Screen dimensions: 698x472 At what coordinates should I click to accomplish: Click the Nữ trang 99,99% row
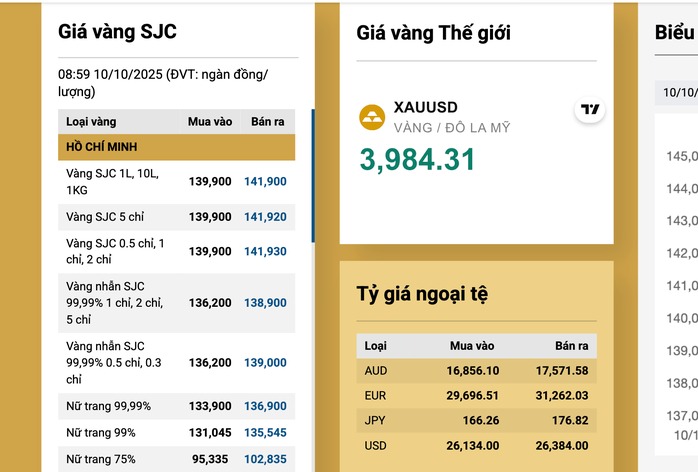click(x=176, y=405)
